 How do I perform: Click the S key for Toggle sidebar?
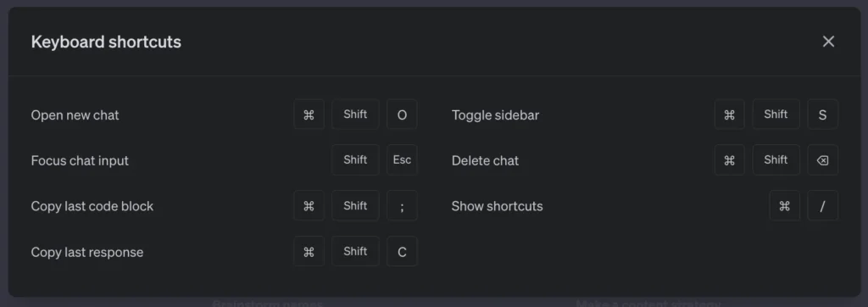(x=822, y=114)
